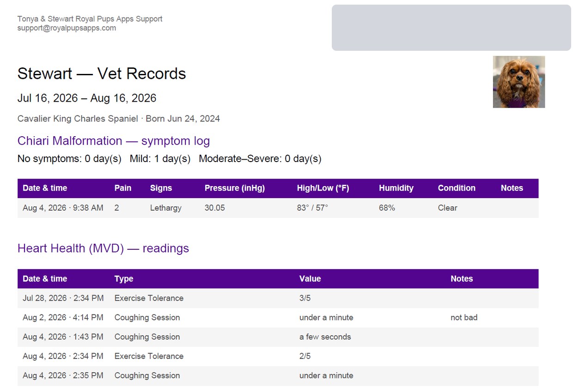Click the Pain column header
The height and width of the screenshot is (392, 573).
coord(123,188)
